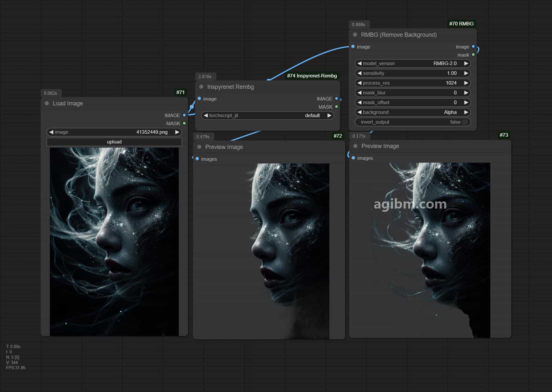The width and height of the screenshot is (552, 392).
Task: Click the process_res value 1024
Action: [451, 83]
